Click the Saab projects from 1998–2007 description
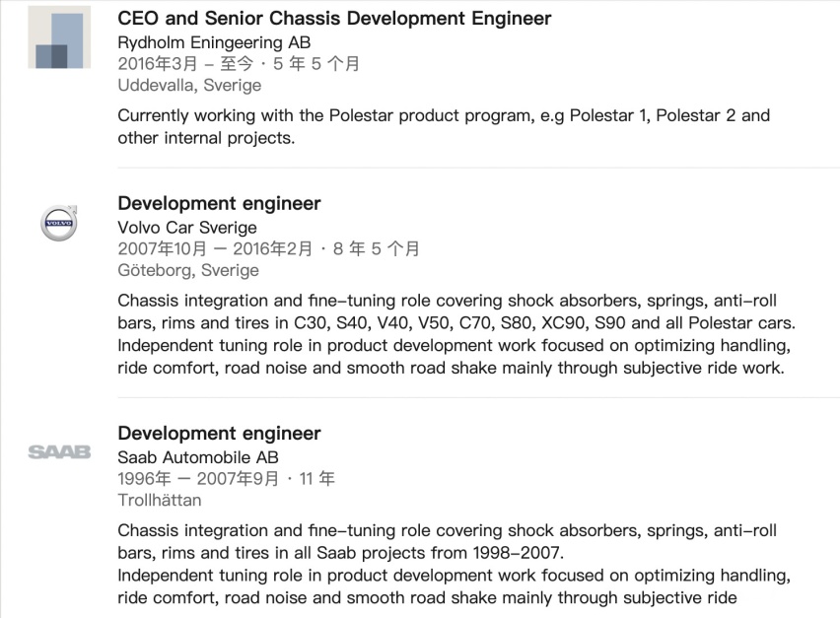The height and width of the screenshot is (618, 840). point(454,564)
